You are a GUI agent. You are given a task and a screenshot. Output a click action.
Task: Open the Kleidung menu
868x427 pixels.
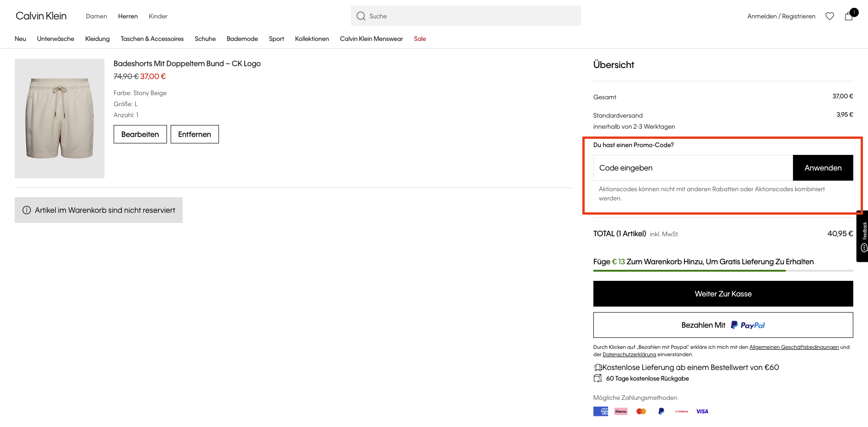tap(98, 39)
